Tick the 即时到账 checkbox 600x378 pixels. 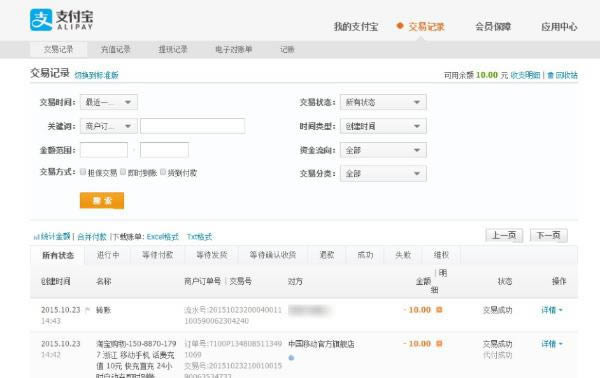point(123,172)
